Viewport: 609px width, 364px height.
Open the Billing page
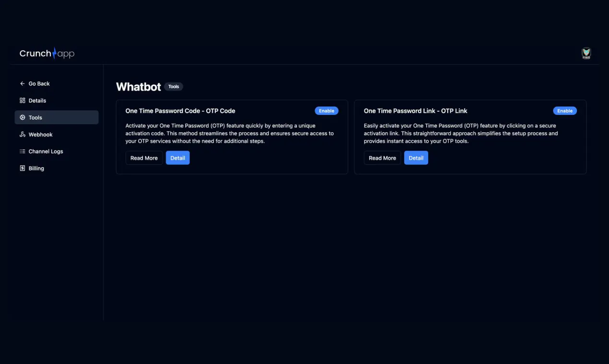[57, 169]
